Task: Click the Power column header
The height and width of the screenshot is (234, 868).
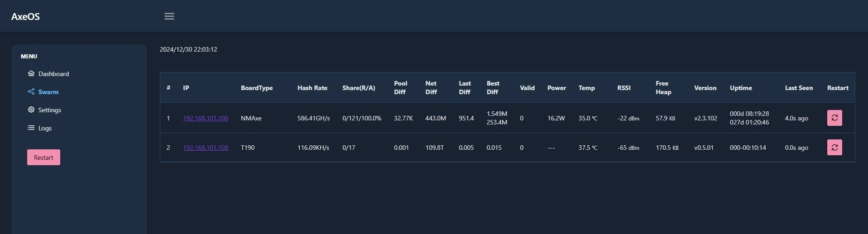Action: 556,88
